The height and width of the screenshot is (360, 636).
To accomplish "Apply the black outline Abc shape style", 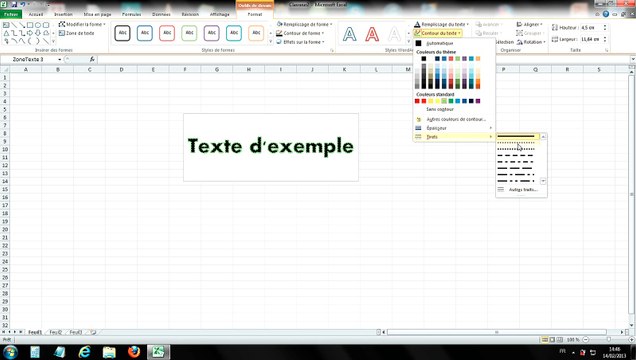I will 122,33.
